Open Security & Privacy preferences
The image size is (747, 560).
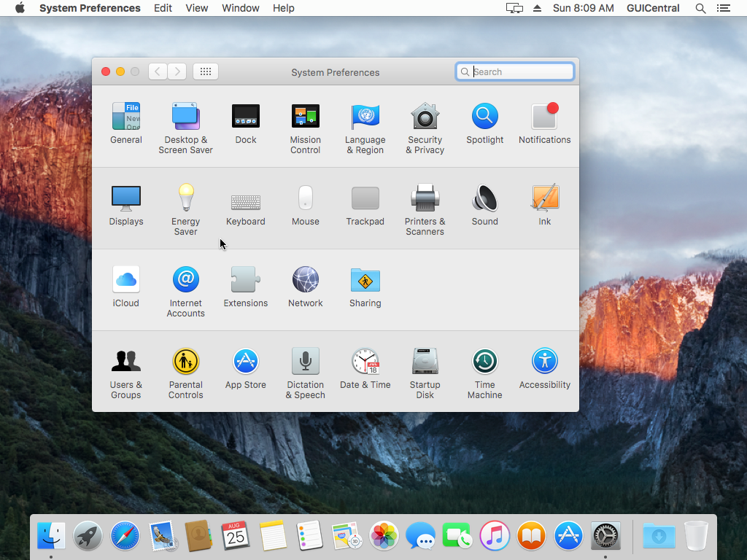tap(425, 128)
